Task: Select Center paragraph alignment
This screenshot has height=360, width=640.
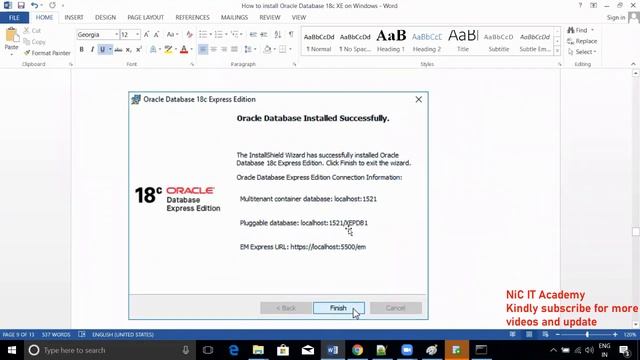Action: coord(213,50)
